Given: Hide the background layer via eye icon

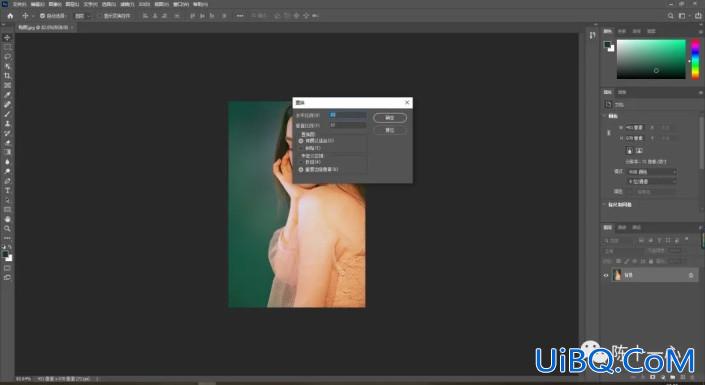Looking at the screenshot, I should (606, 275).
